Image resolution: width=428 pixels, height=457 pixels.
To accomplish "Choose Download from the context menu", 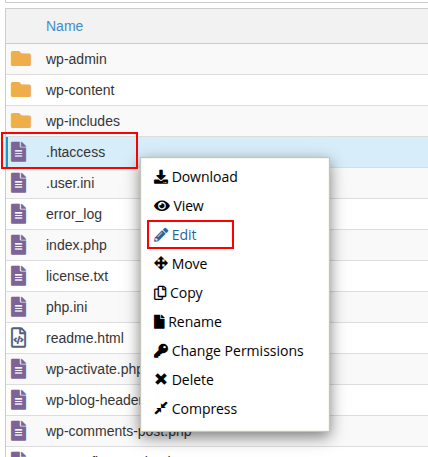I will coord(196,177).
